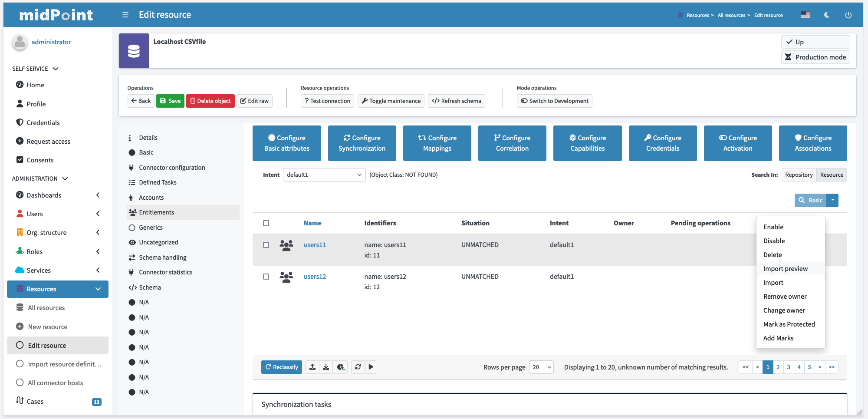
Task: Check the users11 row checkbox
Action: point(266,245)
